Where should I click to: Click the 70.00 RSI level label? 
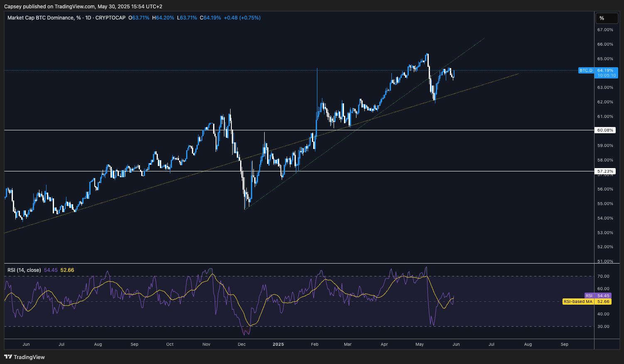coord(603,276)
